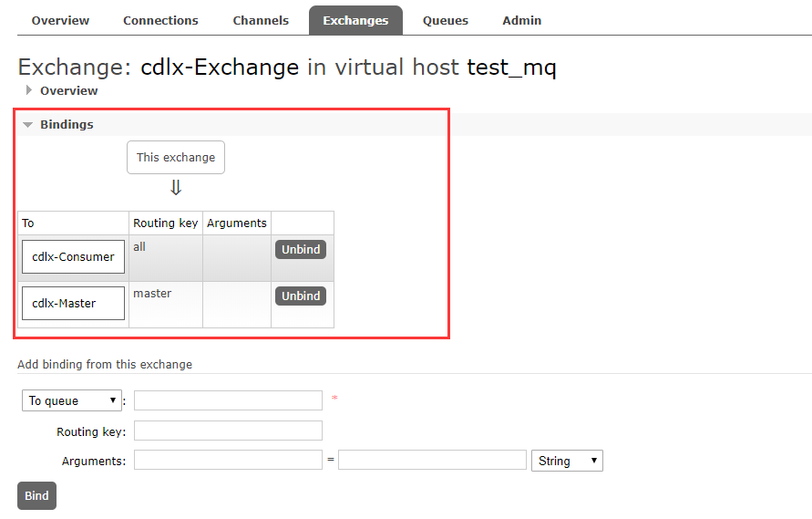Select the Exchanges tab
This screenshot has width=812, height=519.
tap(355, 20)
